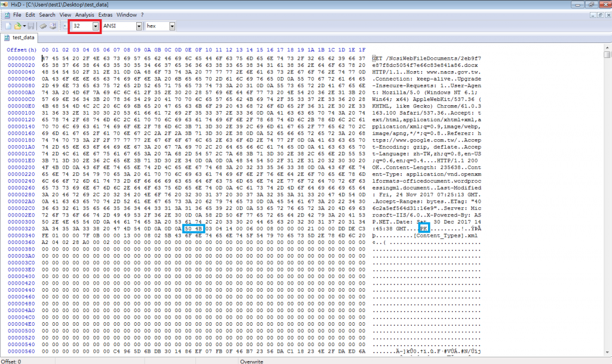Open the Window menu
Screen dimensions: 612x364
pos(127,15)
